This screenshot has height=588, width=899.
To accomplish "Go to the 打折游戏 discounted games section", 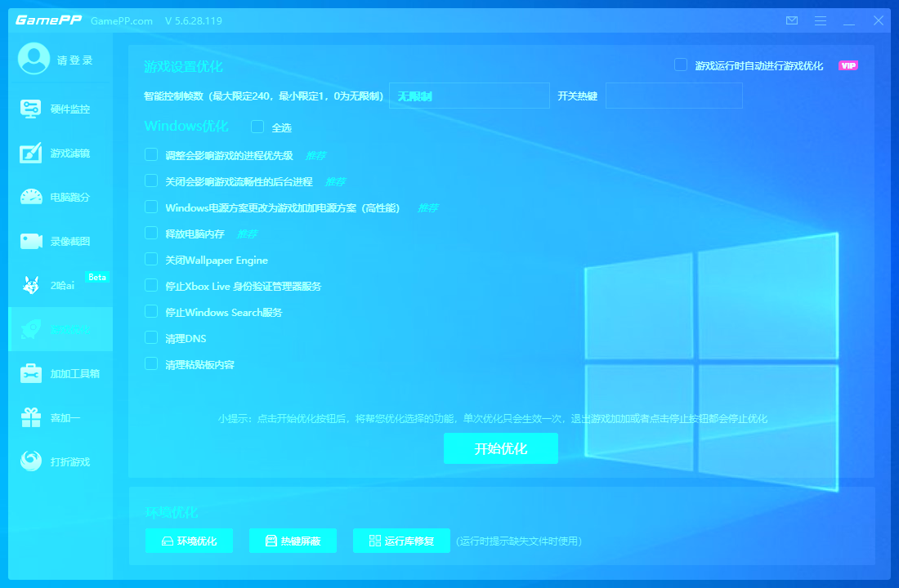I will [60, 462].
